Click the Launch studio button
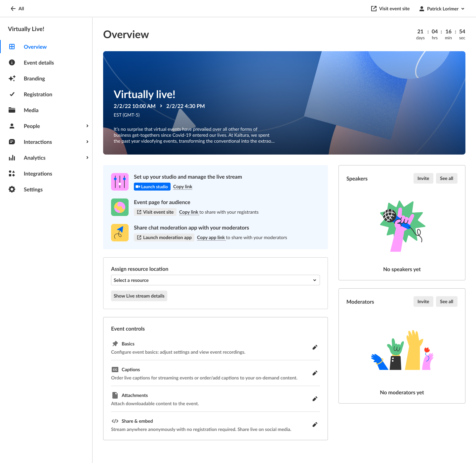 pyautogui.click(x=152, y=187)
